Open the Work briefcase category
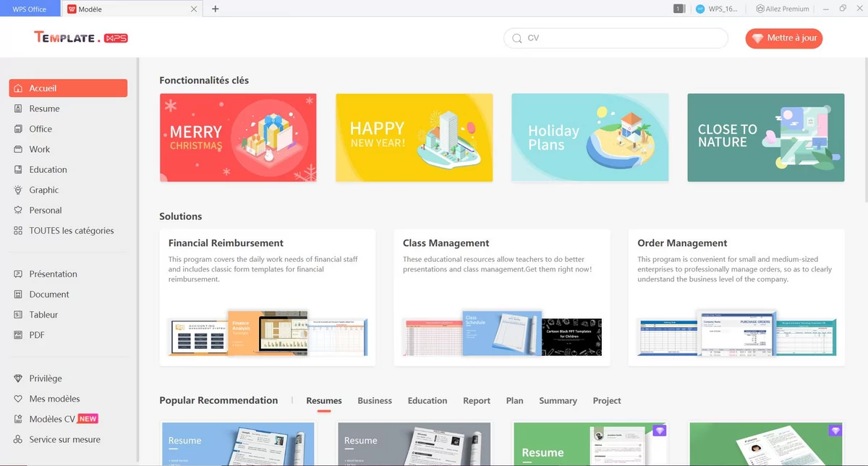Viewport: 868px width, 466px height. pyautogui.click(x=18, y=149)
